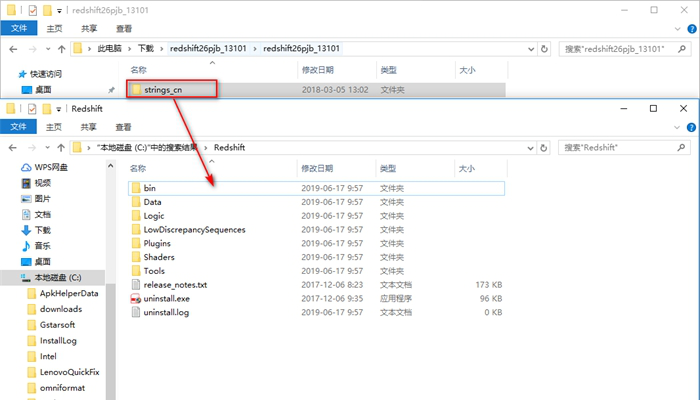Viewport: 700px width, 416px height.
Task: Click Redshift breadcrumb in address bar
Action: click(x=229, y=147)
